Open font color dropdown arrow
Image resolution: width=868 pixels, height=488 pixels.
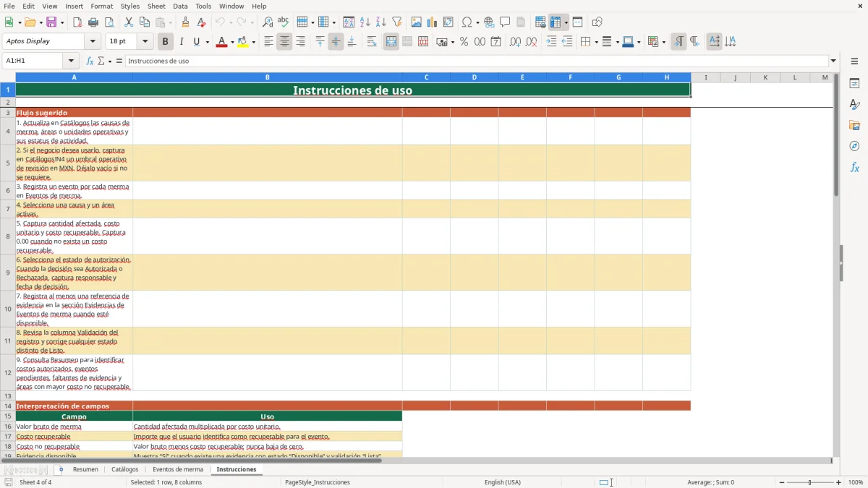point(232,42)
